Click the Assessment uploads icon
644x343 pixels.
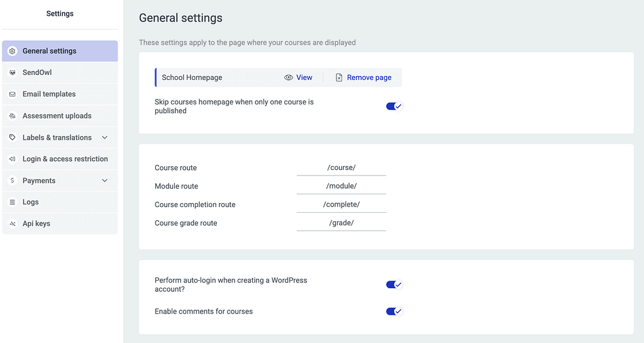(13, 116)
